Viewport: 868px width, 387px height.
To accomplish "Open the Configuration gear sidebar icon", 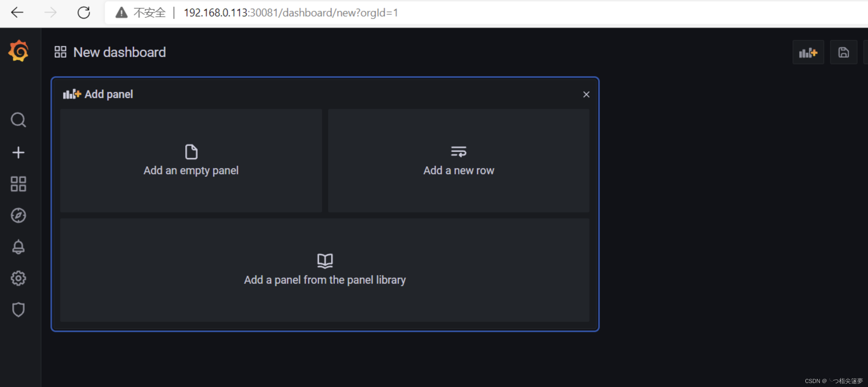I will pyautogui.click(x=18, y=278).
